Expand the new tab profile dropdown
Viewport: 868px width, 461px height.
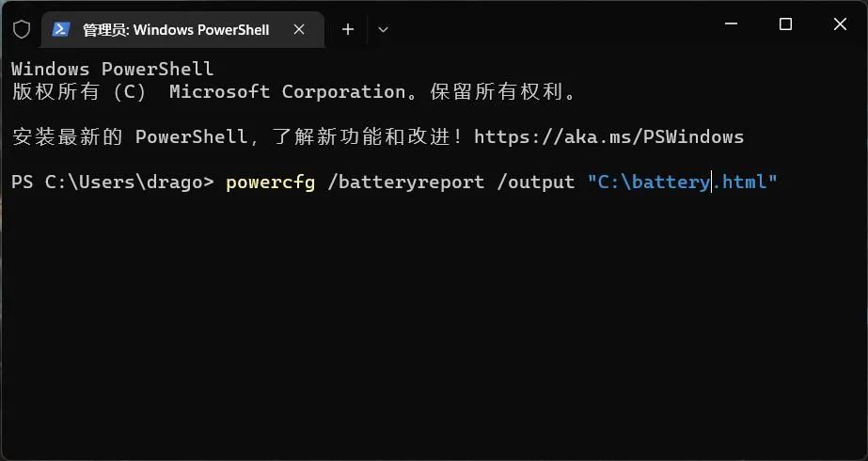(x=383, y=29)
